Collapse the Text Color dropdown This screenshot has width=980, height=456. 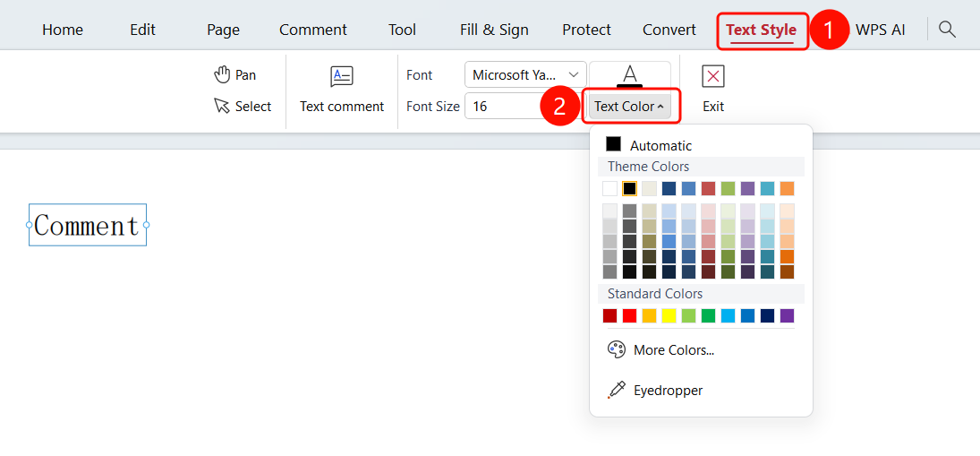(x=629, y=107)
